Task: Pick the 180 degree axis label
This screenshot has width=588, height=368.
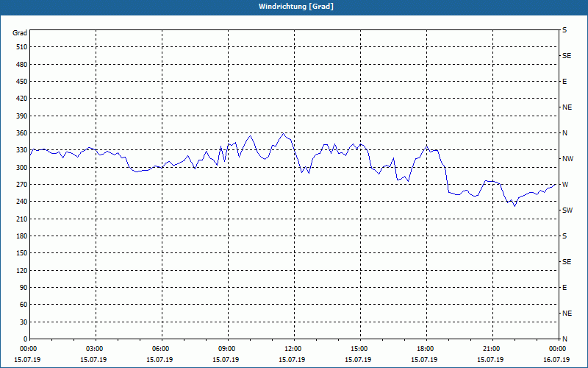Action: point(22,236)
